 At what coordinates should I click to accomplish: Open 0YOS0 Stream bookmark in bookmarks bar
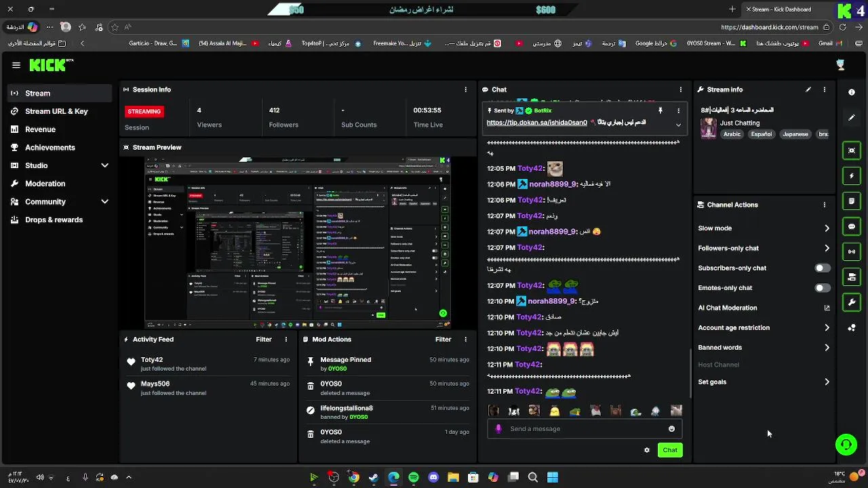(716, 43)
